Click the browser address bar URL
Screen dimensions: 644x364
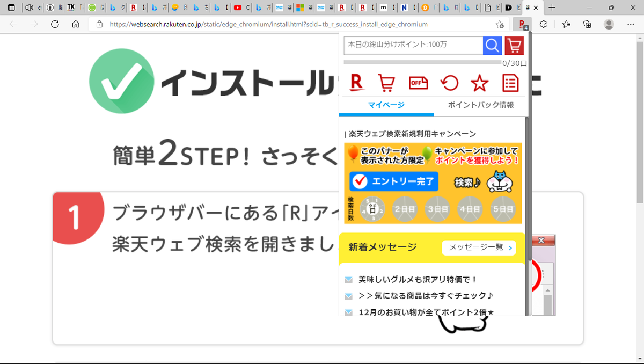click(268, 24)
